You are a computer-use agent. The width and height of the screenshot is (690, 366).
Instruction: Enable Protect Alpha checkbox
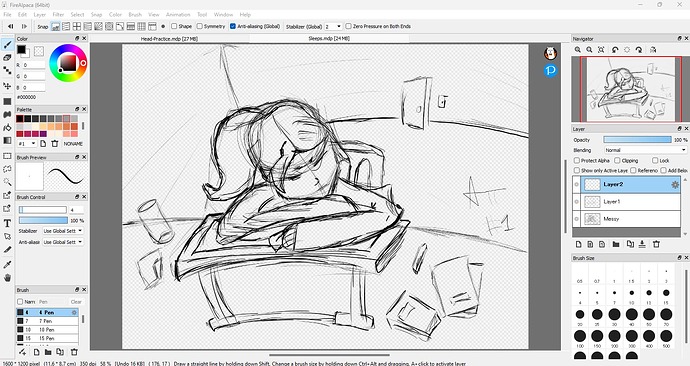576,161
